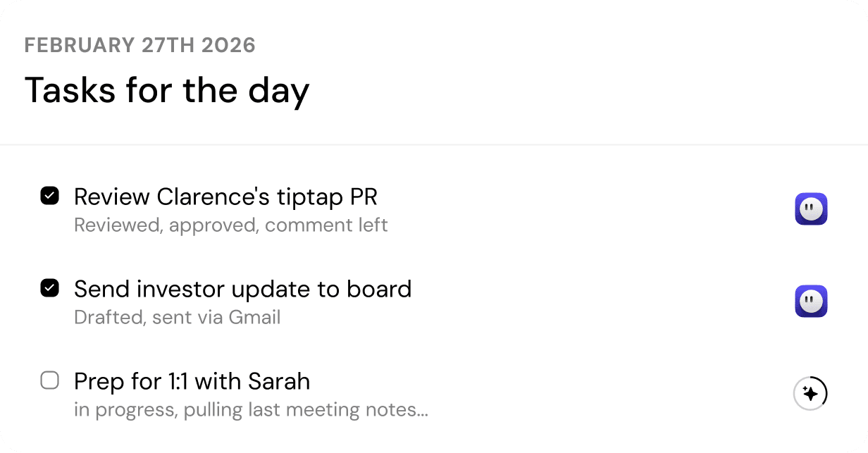Click the year '2026' in the date header

(x=228, y=46)
